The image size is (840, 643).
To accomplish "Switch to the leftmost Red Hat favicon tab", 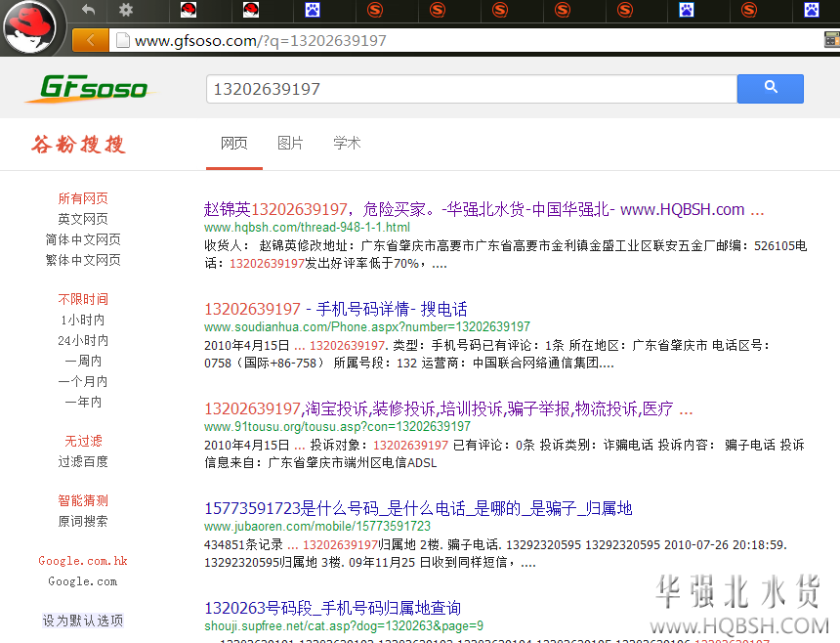I will point(189,10).
